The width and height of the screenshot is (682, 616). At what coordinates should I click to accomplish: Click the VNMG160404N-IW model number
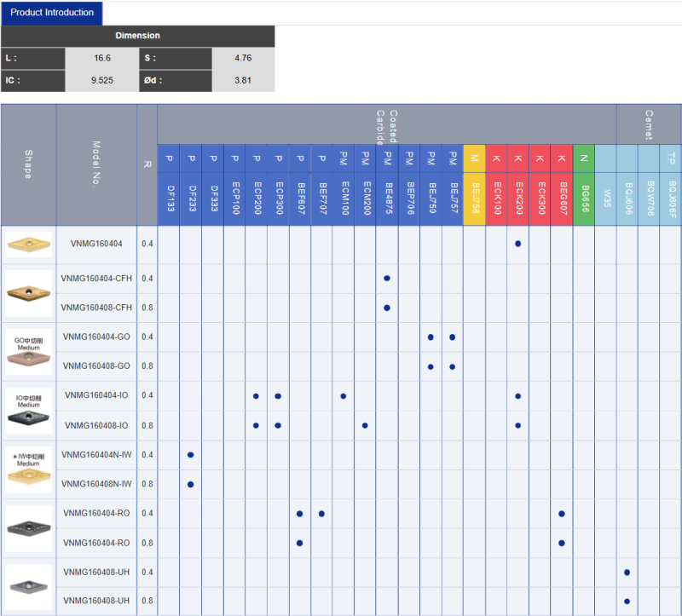(96, 455)
